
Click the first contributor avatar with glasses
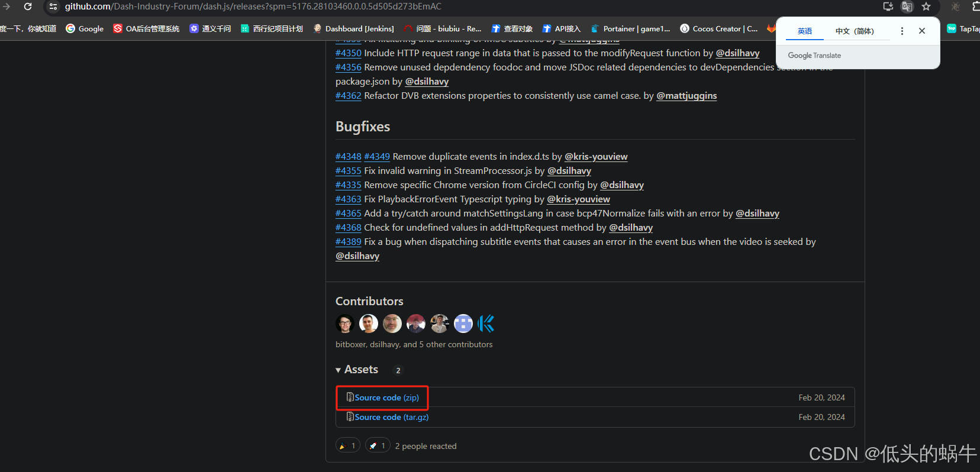345,324
